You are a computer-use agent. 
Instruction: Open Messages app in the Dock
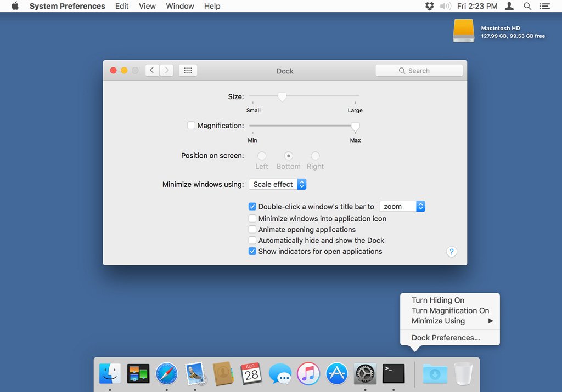(x=280, y=374)
